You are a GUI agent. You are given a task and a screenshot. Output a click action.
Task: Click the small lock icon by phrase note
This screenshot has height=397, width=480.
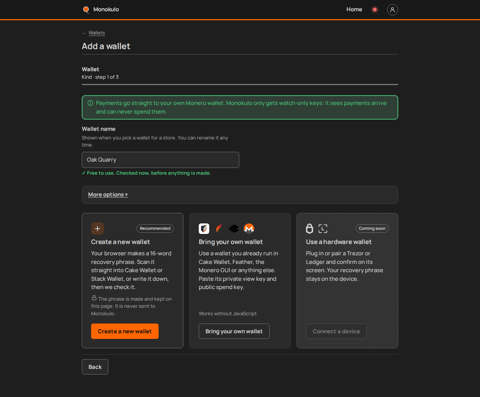94,298
